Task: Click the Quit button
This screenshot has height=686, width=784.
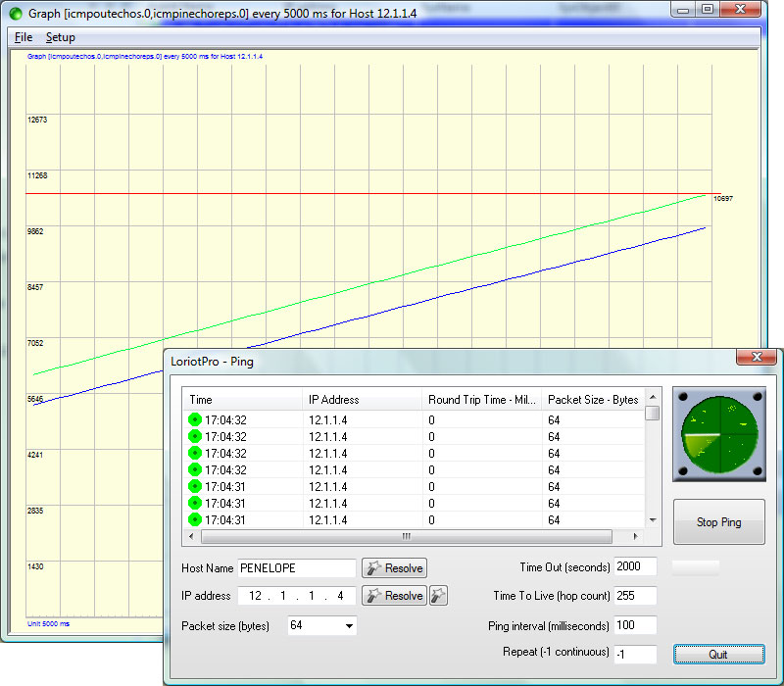Action: click(718, 654)
